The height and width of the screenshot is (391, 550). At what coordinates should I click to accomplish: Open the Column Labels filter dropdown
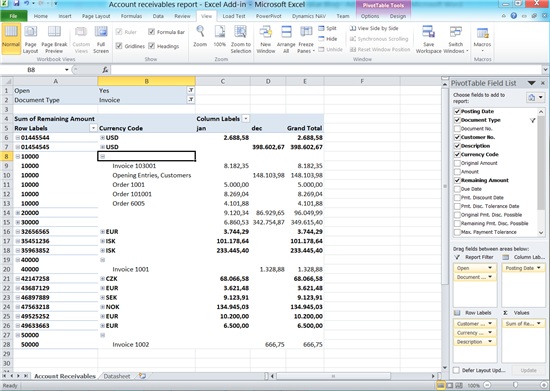[246, 119]
